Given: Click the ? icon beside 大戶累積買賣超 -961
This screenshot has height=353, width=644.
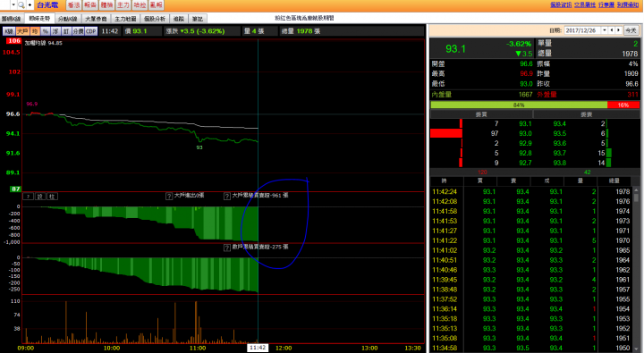Looking at the screenshot, I should click(226, 197).
